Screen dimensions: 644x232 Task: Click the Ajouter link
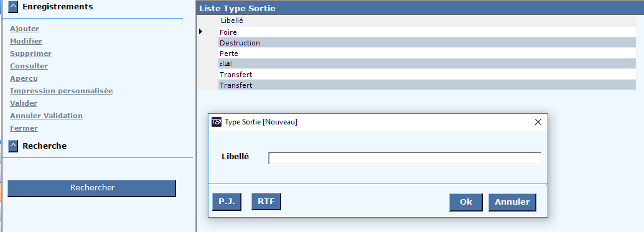(x=25, y=29)
